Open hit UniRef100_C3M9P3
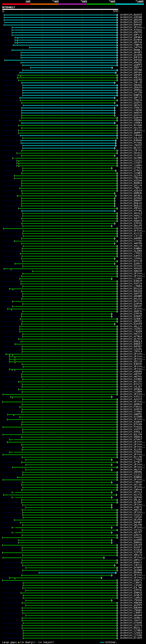 pos(131,613)
